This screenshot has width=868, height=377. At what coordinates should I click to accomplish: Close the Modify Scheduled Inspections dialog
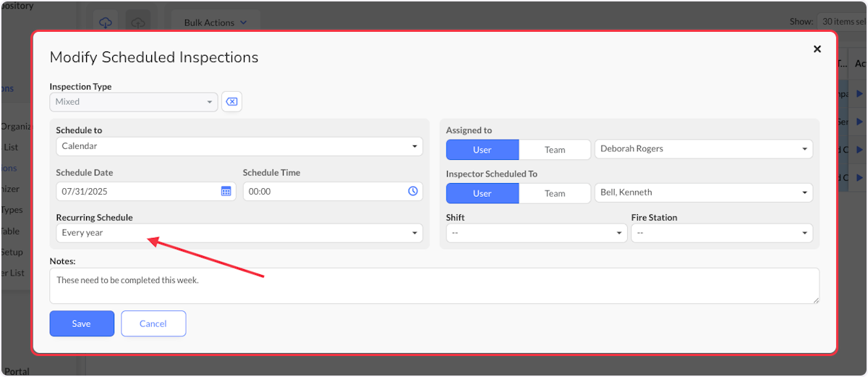(x=817, y=49)
